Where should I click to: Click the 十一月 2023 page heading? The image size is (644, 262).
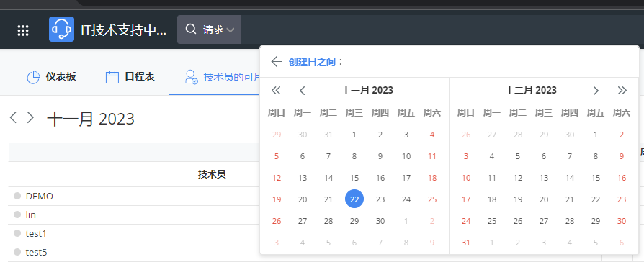(91, 119)
